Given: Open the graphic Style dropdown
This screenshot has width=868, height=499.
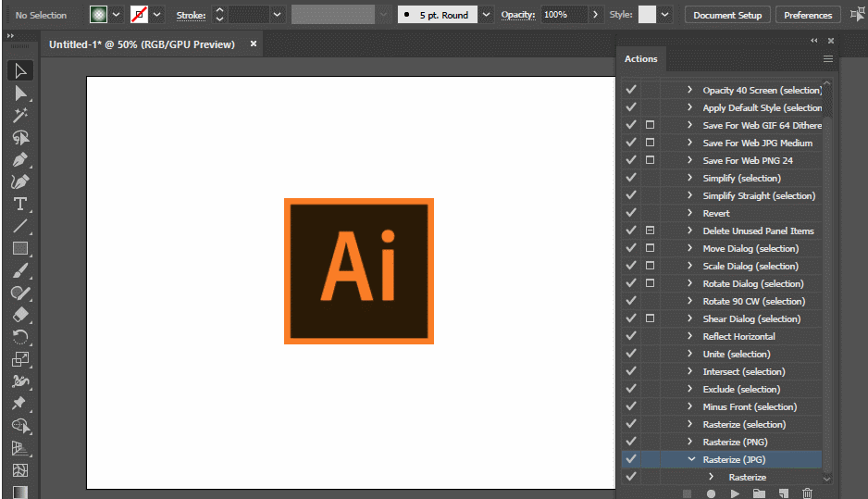Looking at the screenshot, I should 664,15.
